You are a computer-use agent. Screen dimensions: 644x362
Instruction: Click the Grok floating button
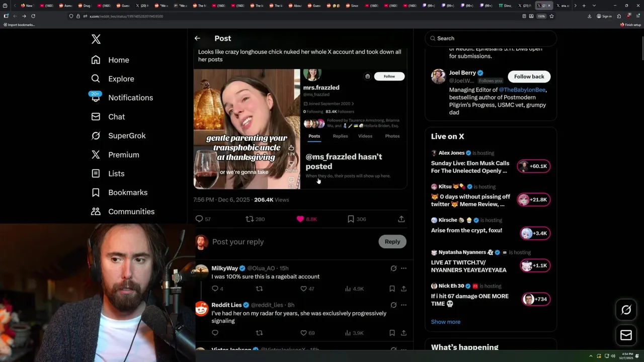point(626,310)
